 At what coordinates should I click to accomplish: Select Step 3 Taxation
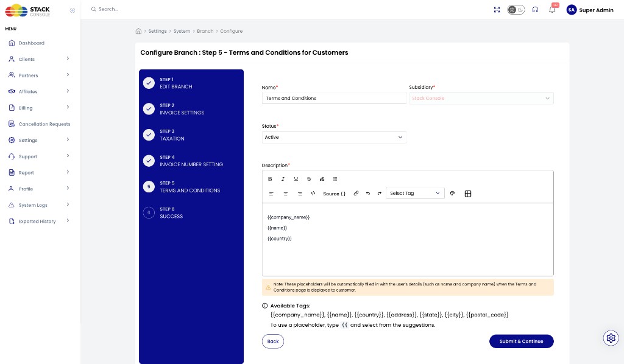(172, 135)
